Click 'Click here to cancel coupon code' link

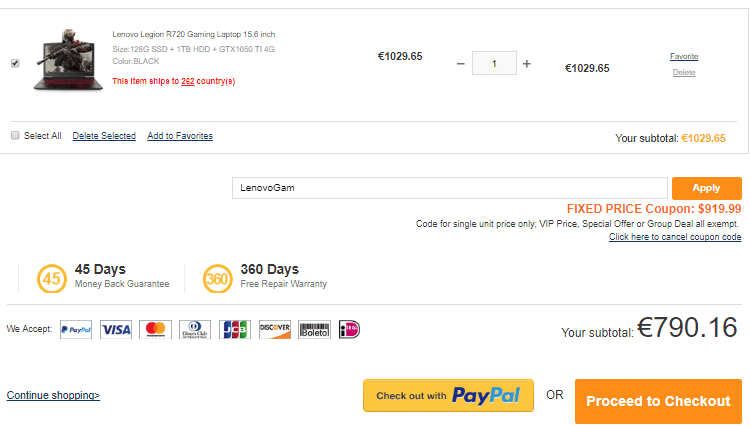(675, 237)
